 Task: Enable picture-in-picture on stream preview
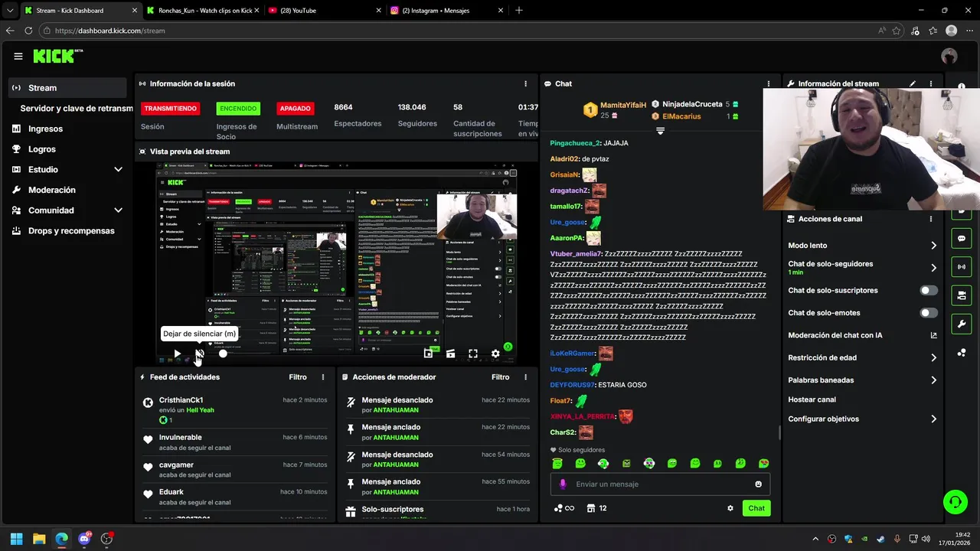point(428,354)
